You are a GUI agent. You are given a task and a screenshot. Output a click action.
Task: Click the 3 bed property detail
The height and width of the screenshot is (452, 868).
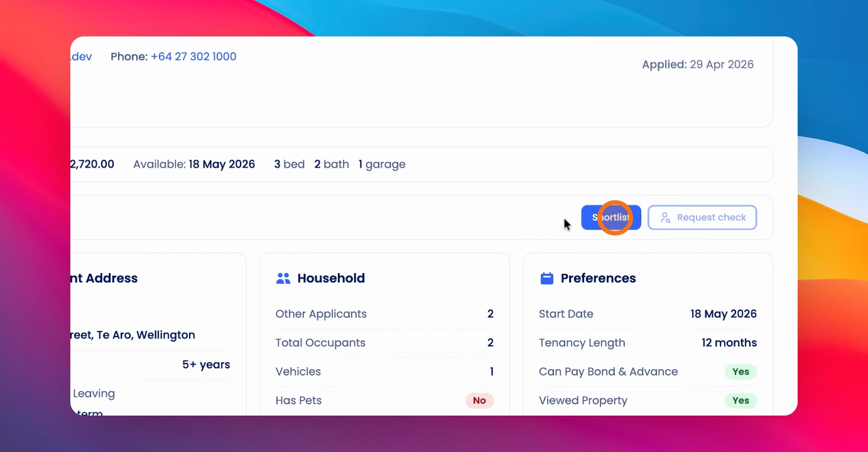[x=289, y=164]
